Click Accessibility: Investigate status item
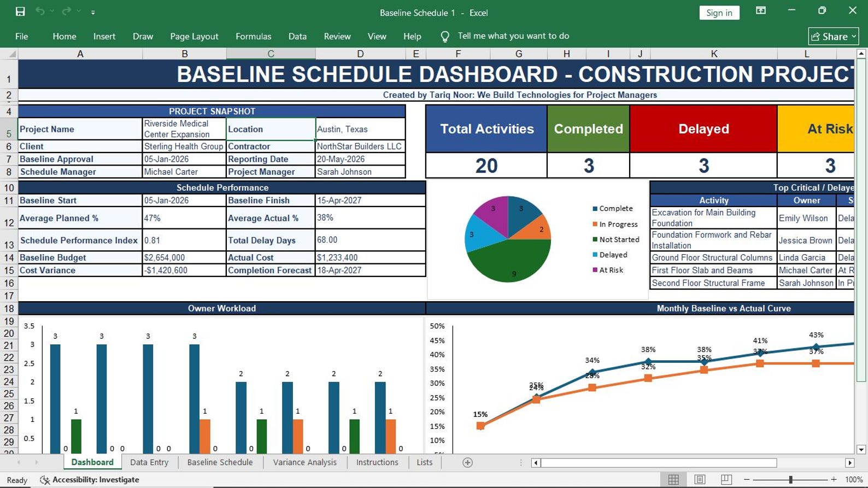The width and height of the screenshot is (868, 488). 90,479
